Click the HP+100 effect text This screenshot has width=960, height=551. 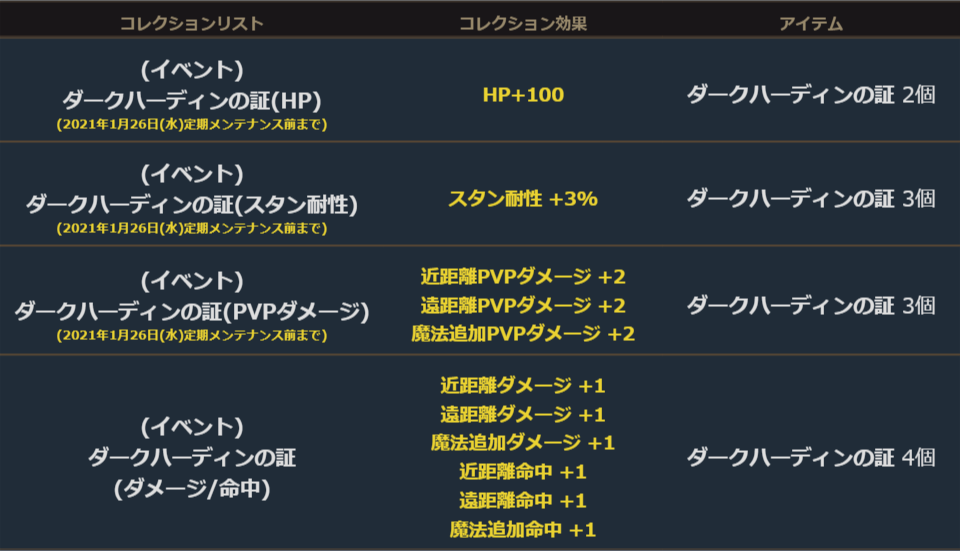(523, 95)
